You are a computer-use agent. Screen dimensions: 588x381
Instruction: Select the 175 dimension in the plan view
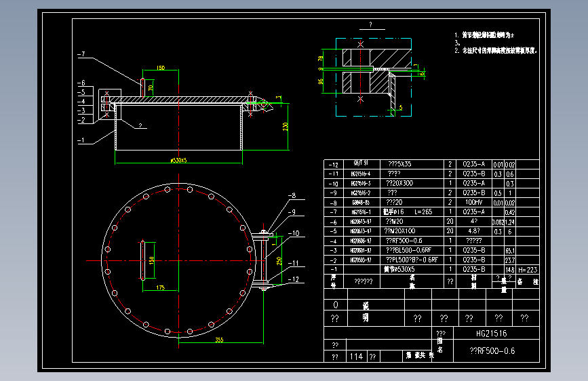161,287
